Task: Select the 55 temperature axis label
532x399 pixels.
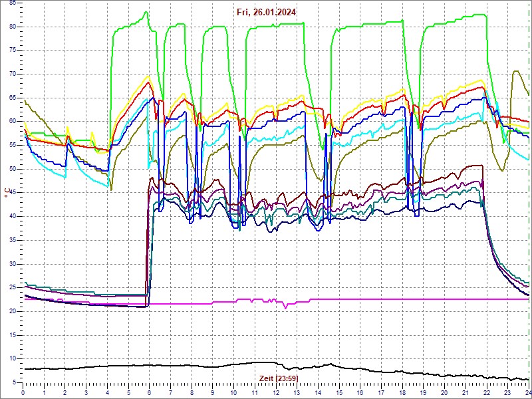Action: click(12, 145)
